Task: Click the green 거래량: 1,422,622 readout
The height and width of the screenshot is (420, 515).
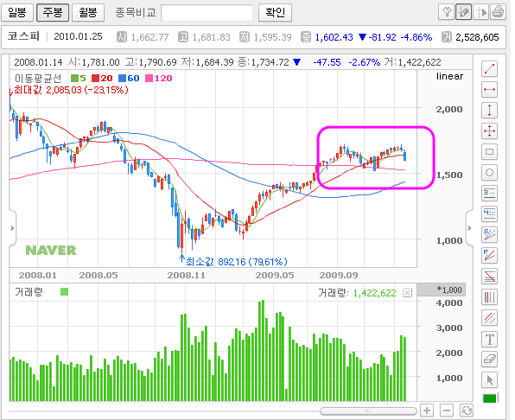Action: [x=358, y=293]
